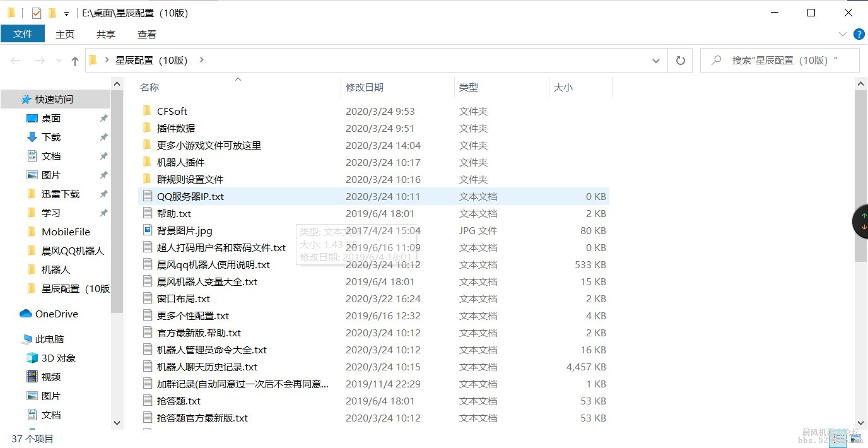The image size is (868, 448).
Task: Switch to large icons view in status bar
Action: tap(855, 439)
